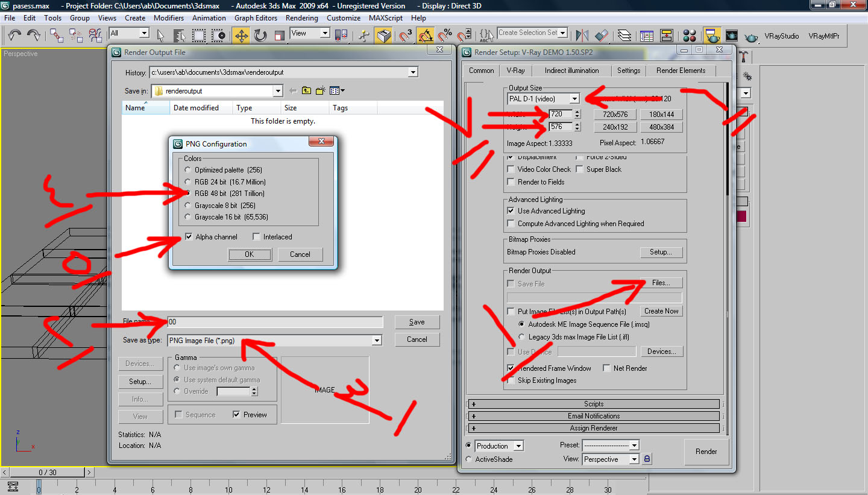Switch to the Render Elements tab
Screen dimensions: 868x495
pyautogui.click(x=681, y=71)
